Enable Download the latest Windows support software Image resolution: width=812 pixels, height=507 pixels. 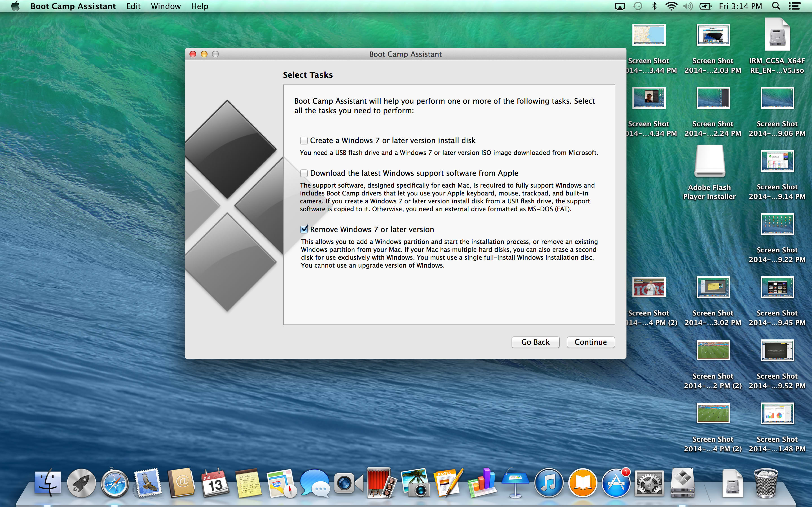pyautogui.click(x=304, y=173)
